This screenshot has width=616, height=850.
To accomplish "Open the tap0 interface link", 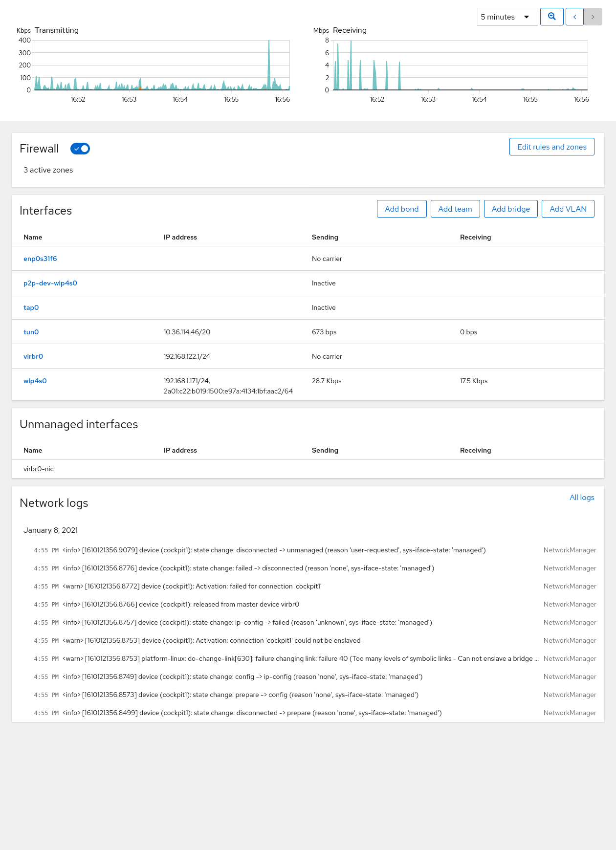I will (x=31, y=307).
